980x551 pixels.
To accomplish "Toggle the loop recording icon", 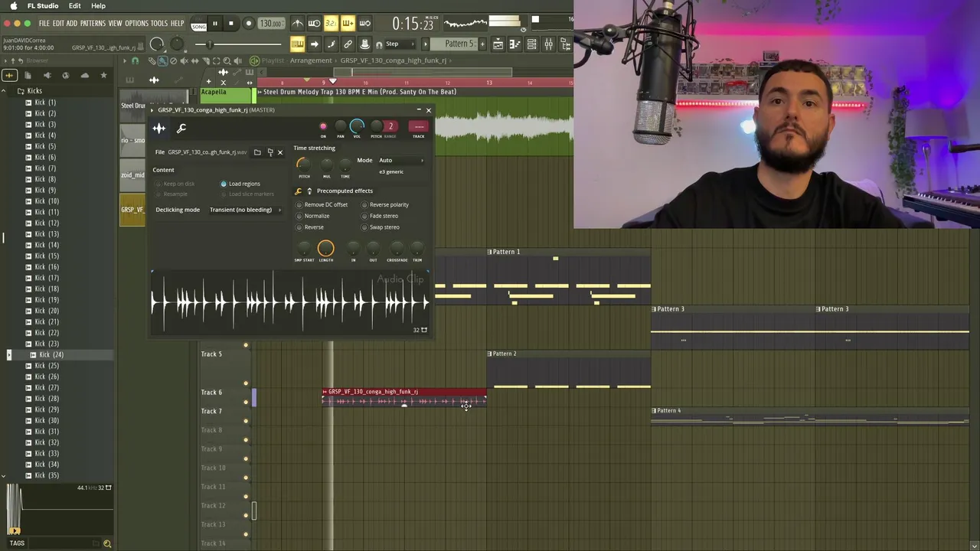I will [x=364, y=24].
